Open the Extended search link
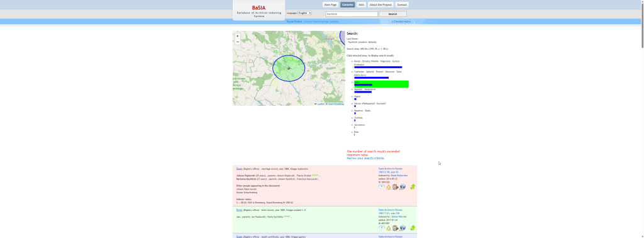Image resolution: width=644 pixels, height=238 pixels. (401, 21)
